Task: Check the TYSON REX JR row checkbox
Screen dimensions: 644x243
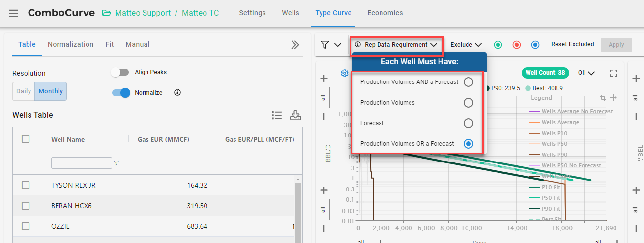Action: tap(26, 185)
